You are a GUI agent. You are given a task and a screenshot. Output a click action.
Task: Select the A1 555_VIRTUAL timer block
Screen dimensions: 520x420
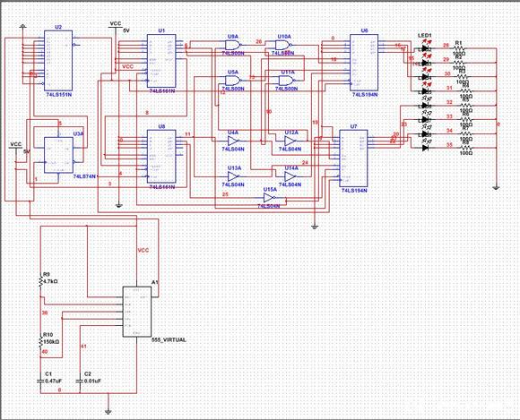[x=137, y=312]
